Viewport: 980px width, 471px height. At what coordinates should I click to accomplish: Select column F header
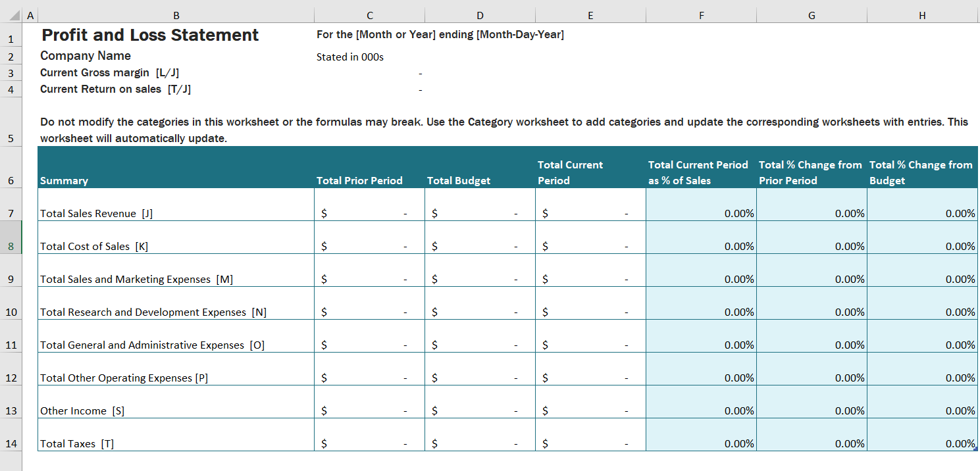(x=702, y=15)
